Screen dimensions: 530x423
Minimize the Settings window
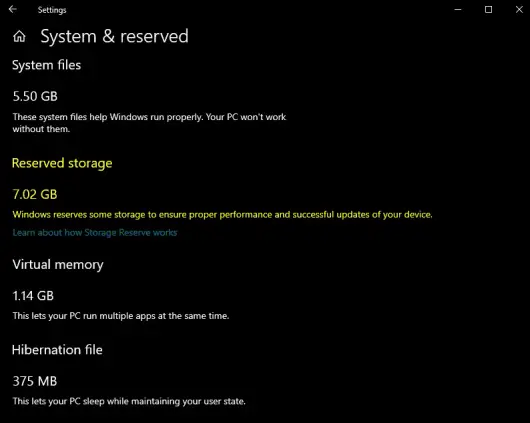click(x=458, y=9)
